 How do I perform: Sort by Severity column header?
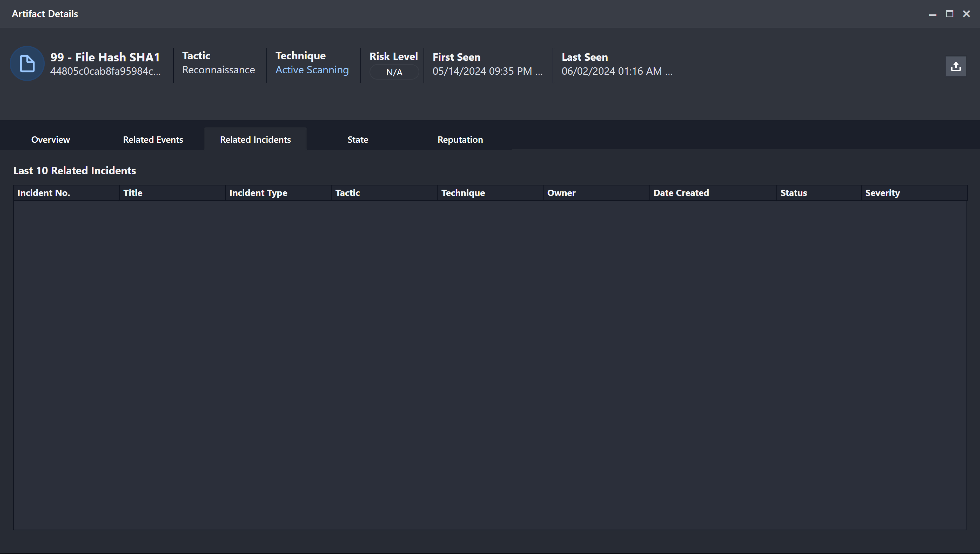pos(883,193)
